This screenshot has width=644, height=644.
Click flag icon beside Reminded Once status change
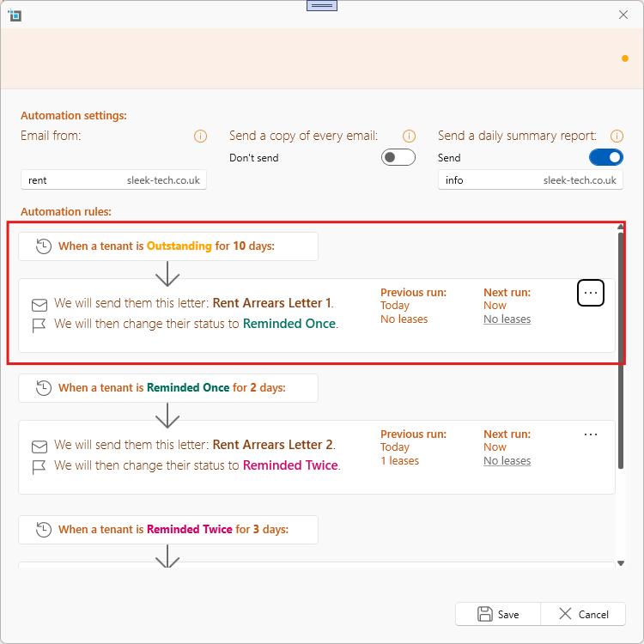(39, 325)
